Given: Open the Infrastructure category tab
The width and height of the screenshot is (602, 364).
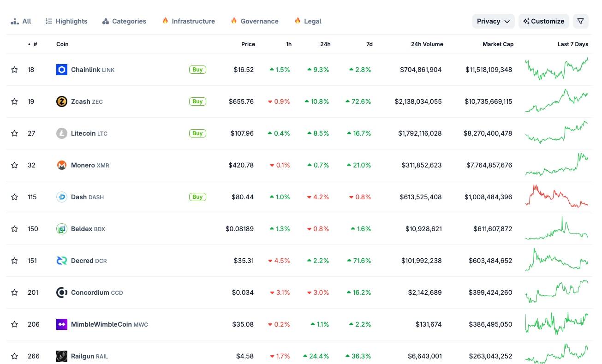Looking at the screenshot, I should pyautogui.click(x=188, y=21).
